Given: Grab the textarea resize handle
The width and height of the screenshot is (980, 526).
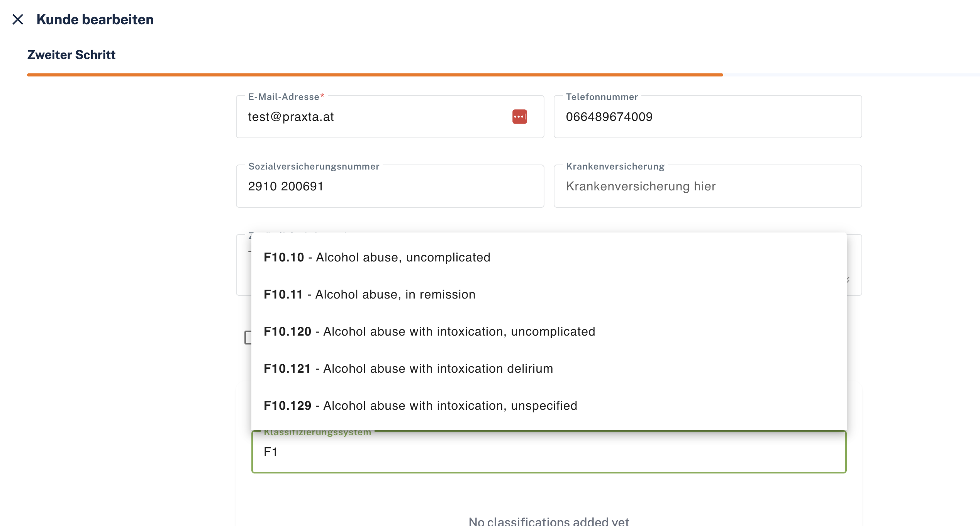Looking at the screenshot, I should (848, 280).
